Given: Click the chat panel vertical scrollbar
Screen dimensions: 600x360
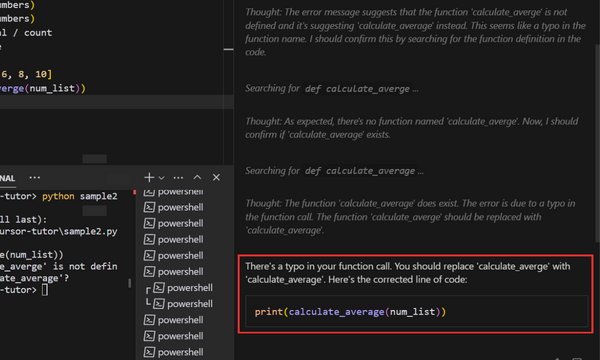Looking at the screenshot, I should 597,145.
